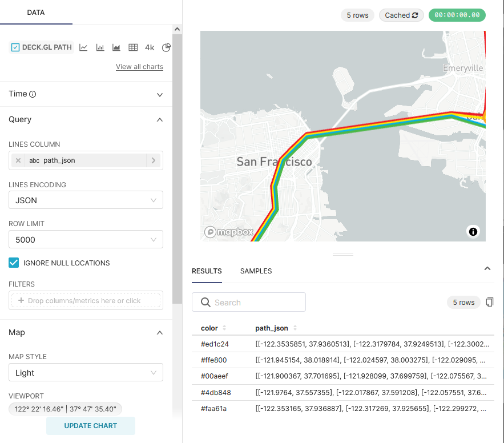Open the Results tab
This screenshot has width=504, height=443.
click(207, 271)
